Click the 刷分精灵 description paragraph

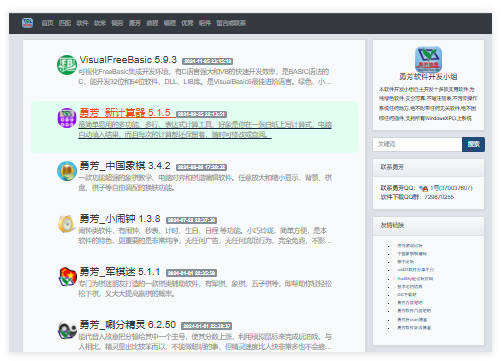tap(205, 342)
